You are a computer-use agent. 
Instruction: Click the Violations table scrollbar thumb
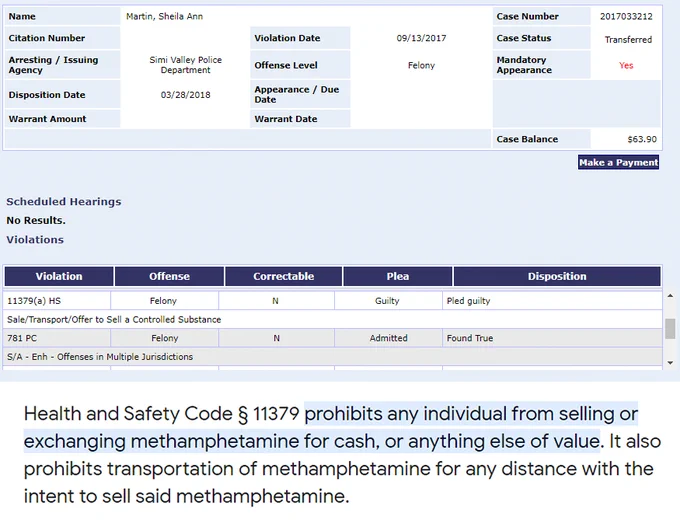(x=670, y=328)
